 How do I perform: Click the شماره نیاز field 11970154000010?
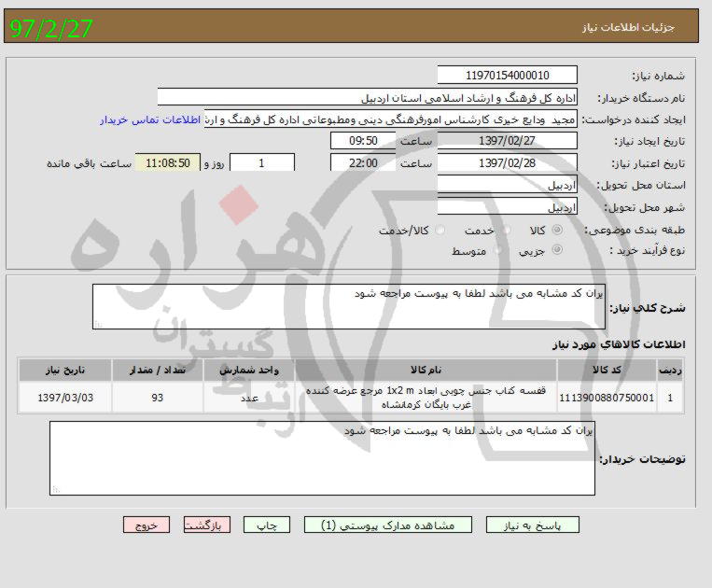[x=508, y=76]
